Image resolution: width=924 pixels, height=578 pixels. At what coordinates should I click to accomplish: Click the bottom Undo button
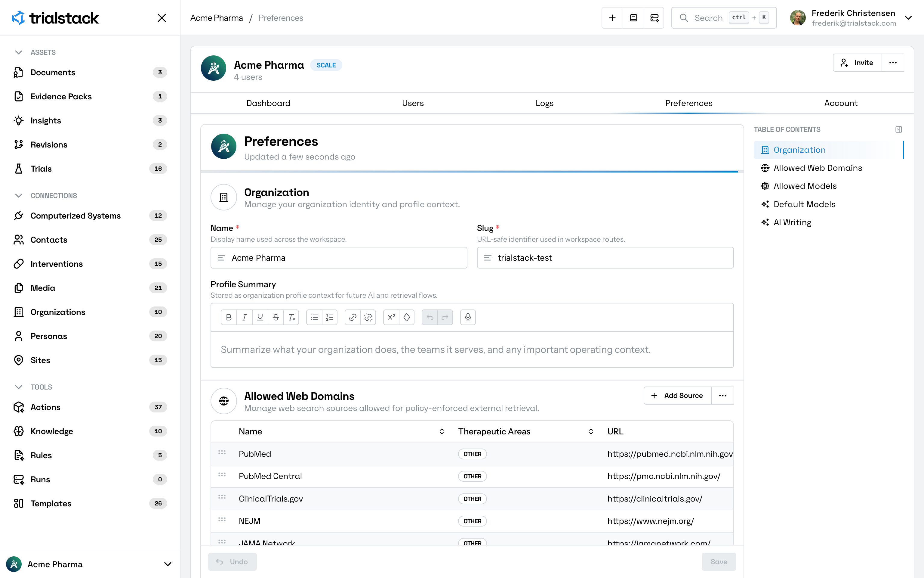[x=232, y=562]
